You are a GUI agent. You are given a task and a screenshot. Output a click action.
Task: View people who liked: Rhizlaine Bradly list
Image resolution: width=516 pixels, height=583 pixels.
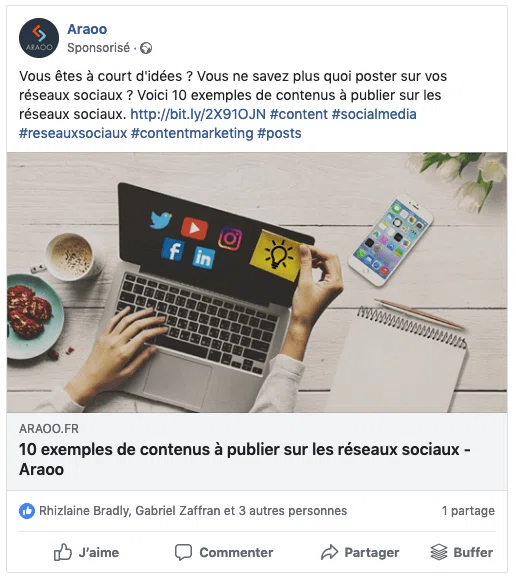(193, 511)
